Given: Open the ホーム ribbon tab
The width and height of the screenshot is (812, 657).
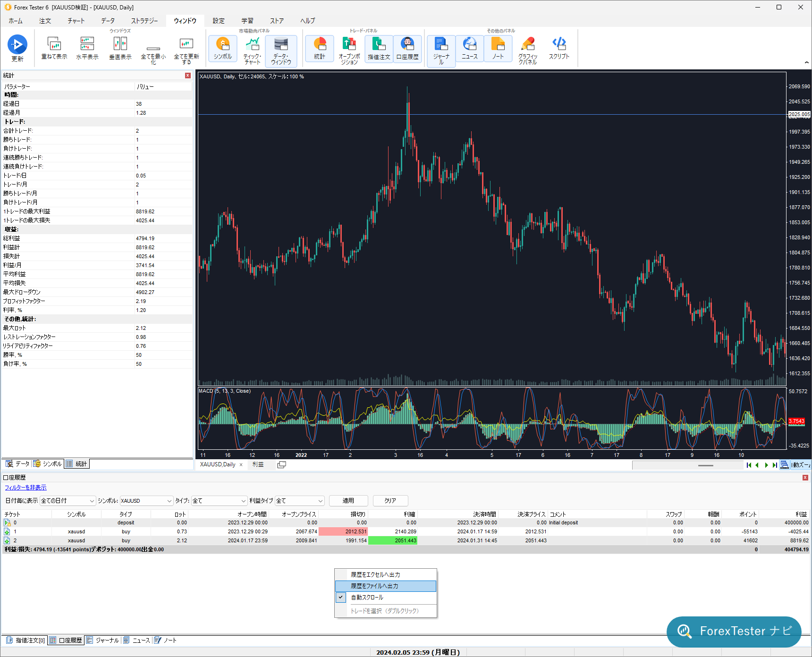Looking at the screenshot, I should 16,21.
